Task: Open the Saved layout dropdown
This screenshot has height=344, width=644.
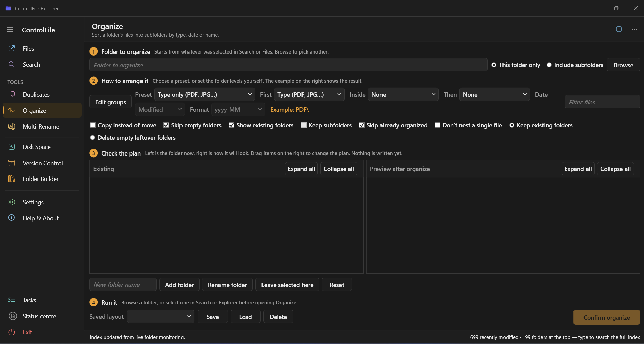Action: tap(160, 316)
